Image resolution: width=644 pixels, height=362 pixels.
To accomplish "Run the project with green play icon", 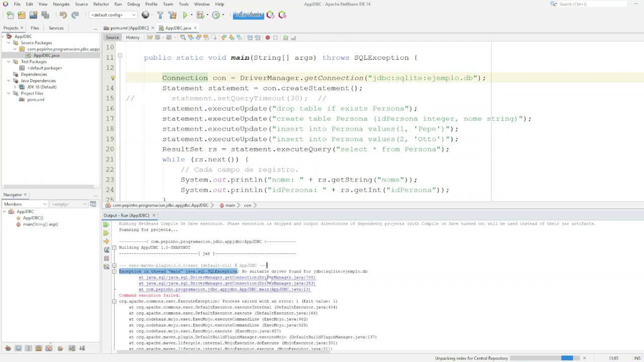I will tap(185, 15).
